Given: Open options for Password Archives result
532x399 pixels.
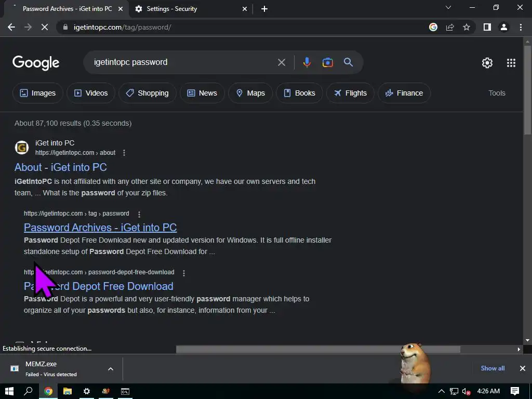Looking at the screenshot, I should pos(139,214).
